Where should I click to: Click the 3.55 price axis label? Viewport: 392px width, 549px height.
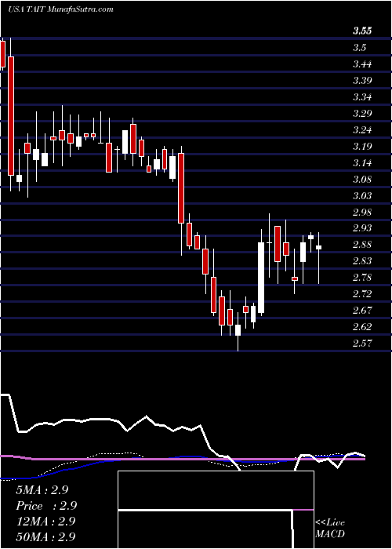pyautogui.click(x=362, y=31)
